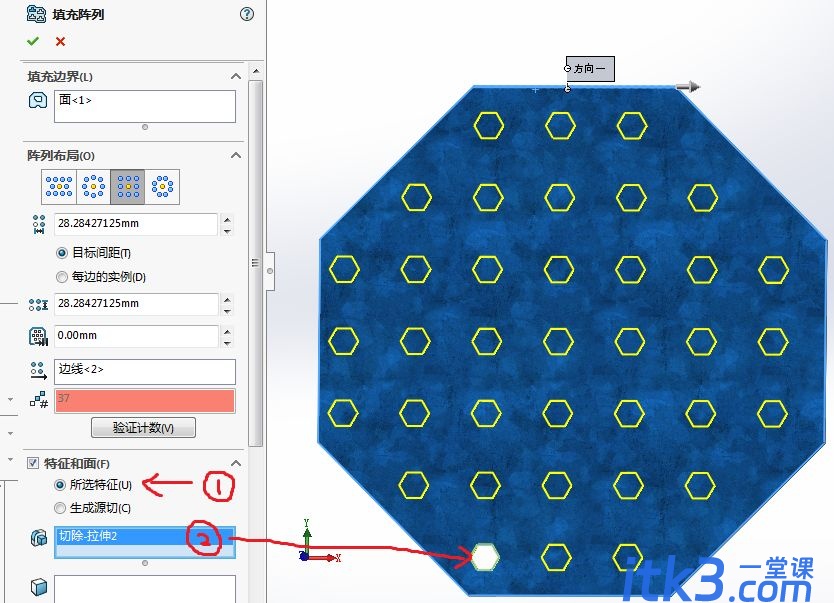The image size is (834, 603).
Task: Collapse 阵列布局 section
Action: tap(236, 155)
